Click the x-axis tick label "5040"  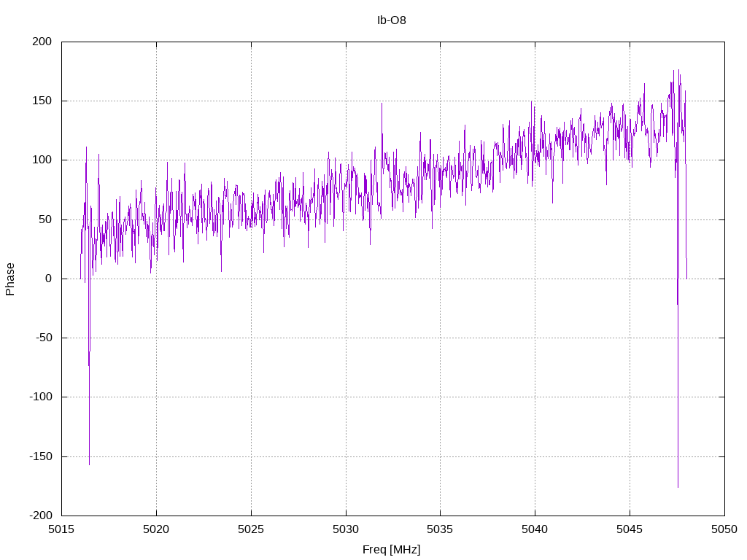click(x=535, y=529)
